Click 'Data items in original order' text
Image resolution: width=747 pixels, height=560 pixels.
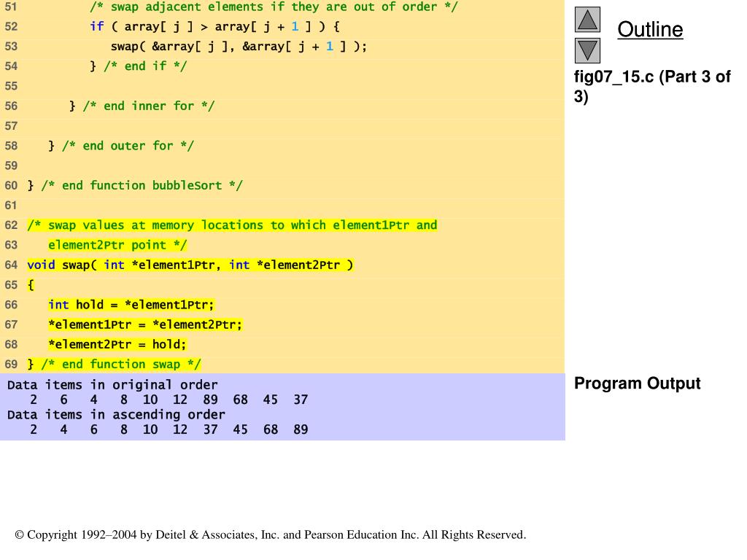click(x=112, y=385)
